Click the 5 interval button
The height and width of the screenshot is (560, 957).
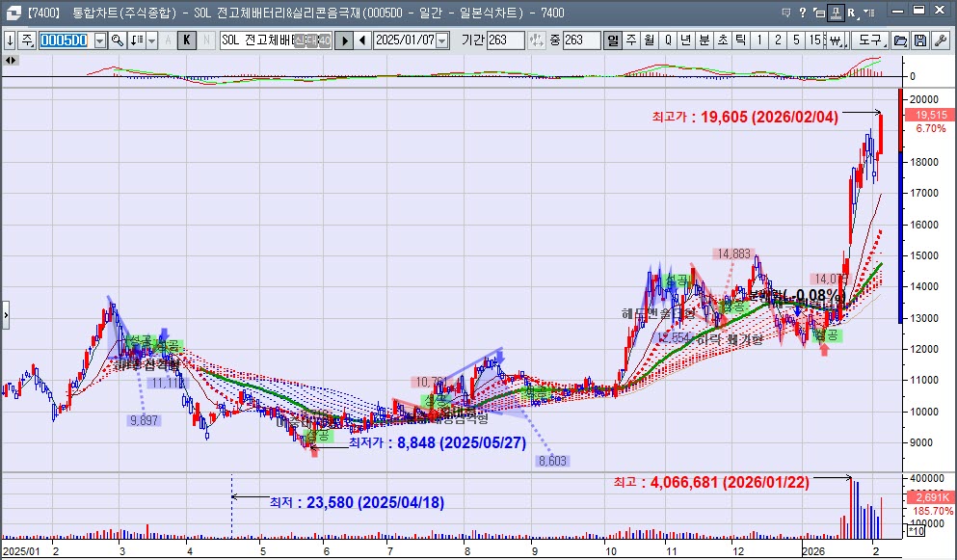coord(797,40)
